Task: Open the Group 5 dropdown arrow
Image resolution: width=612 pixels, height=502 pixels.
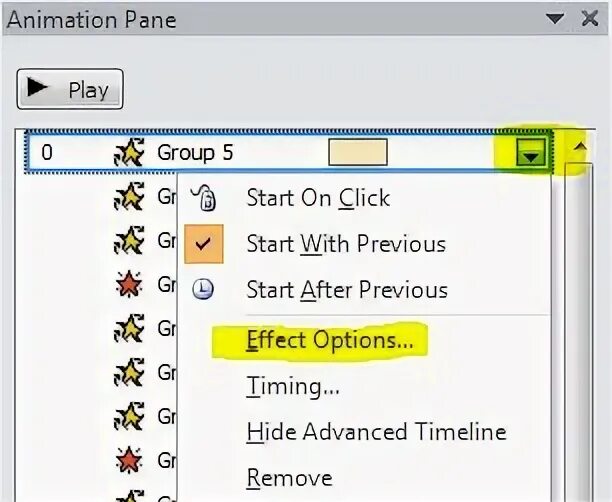Action: point(534,153)
